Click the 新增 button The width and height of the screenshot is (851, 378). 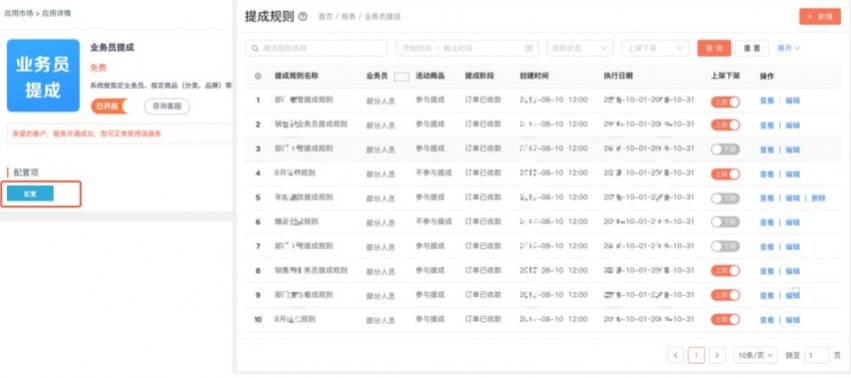point(820,17)
